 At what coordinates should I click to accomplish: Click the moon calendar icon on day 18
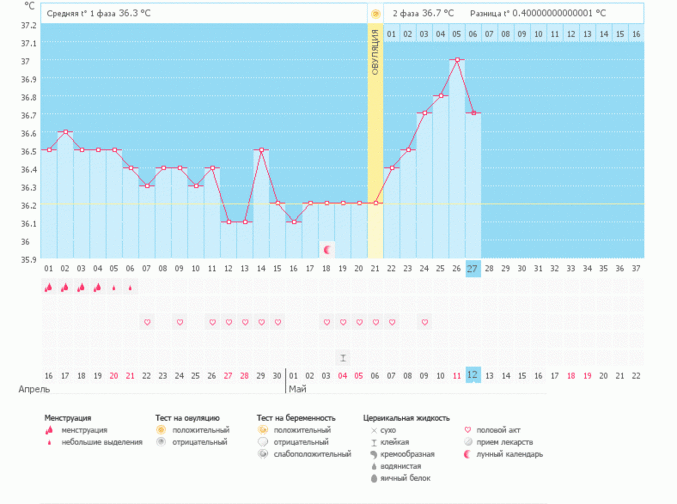(x=326, y=248)
